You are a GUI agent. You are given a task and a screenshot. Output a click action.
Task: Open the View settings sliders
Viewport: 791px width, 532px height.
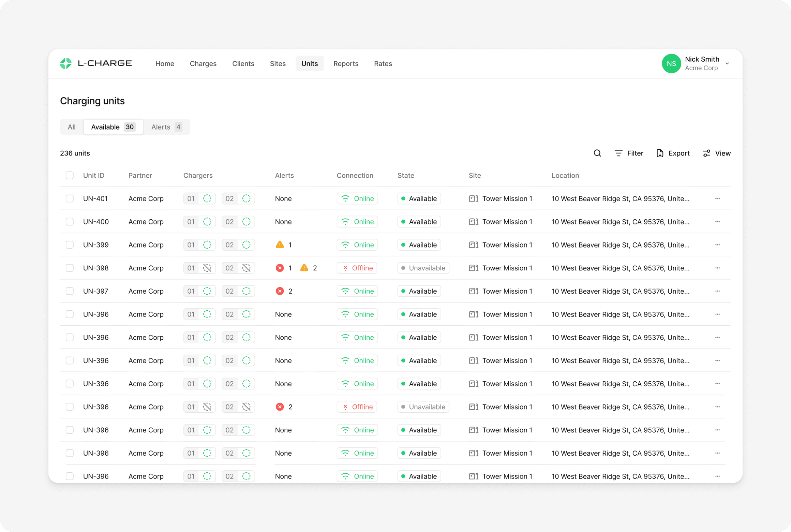(706, 153)
